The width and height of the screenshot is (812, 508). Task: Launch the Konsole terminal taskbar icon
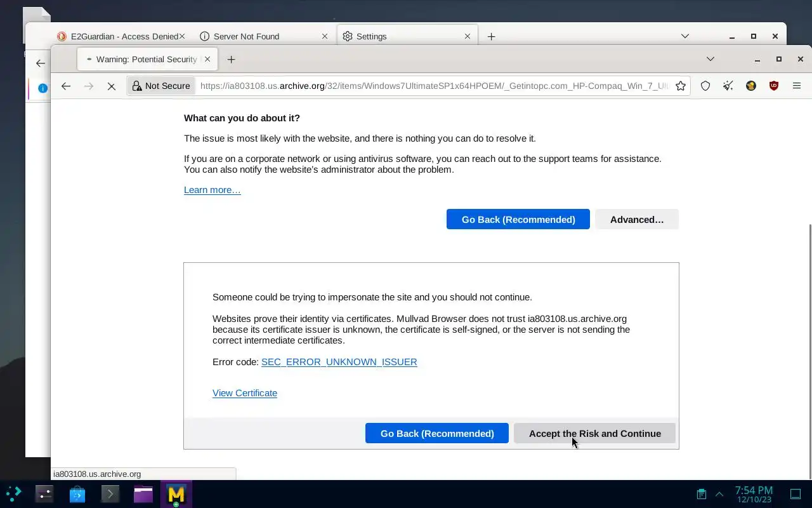coord(110,493)
